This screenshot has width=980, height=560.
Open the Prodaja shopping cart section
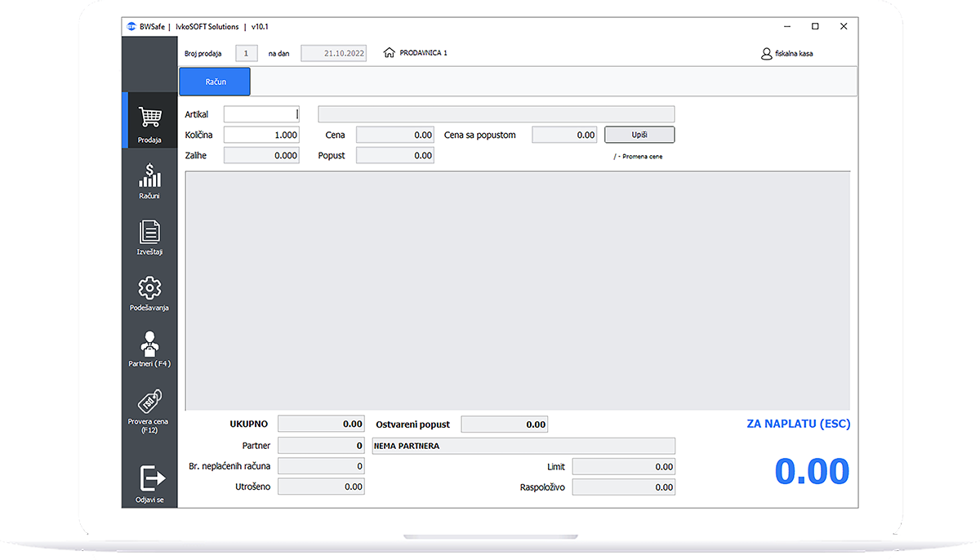click(149, 120)
